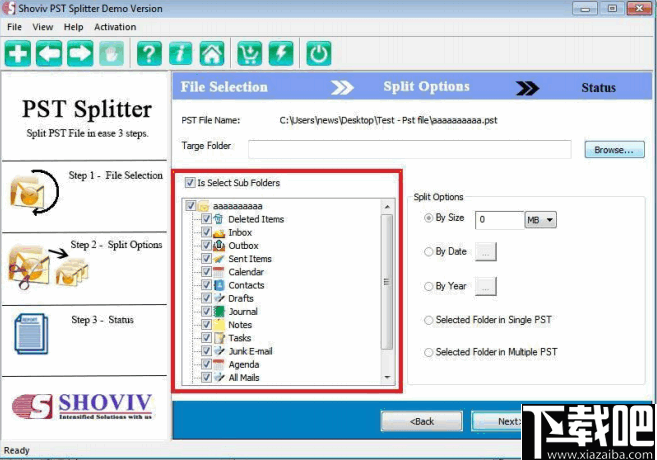Screen dimensions: 657x460
Task: Uncheck the Drafts checkbox
Action: pos(206,298)
